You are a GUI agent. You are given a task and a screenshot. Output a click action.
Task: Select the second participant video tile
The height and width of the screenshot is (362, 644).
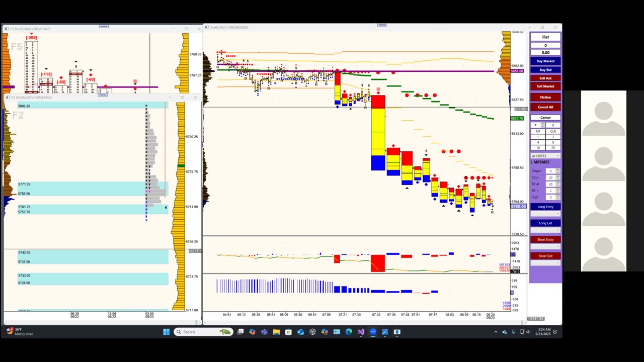[604, 158]
